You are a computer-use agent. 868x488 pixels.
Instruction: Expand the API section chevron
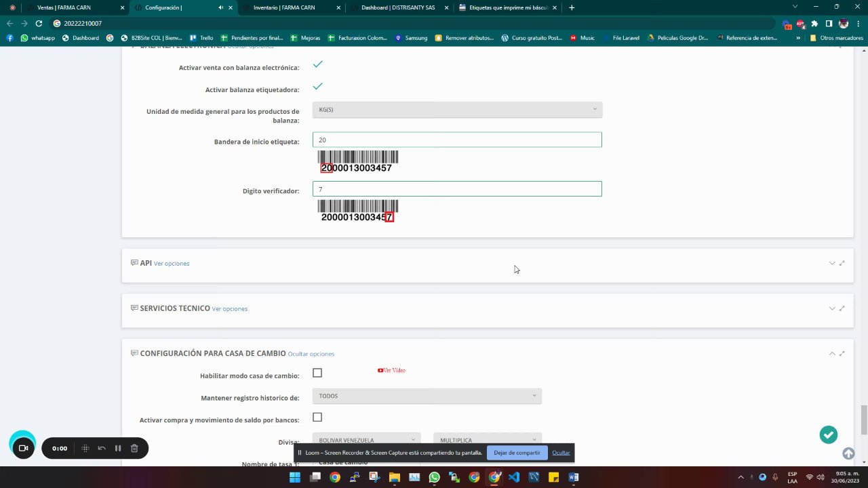832,263
